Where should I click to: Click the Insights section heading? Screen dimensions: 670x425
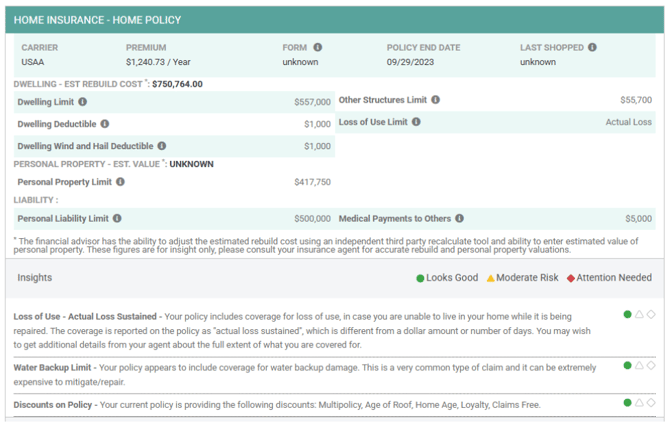pos(35,278)
